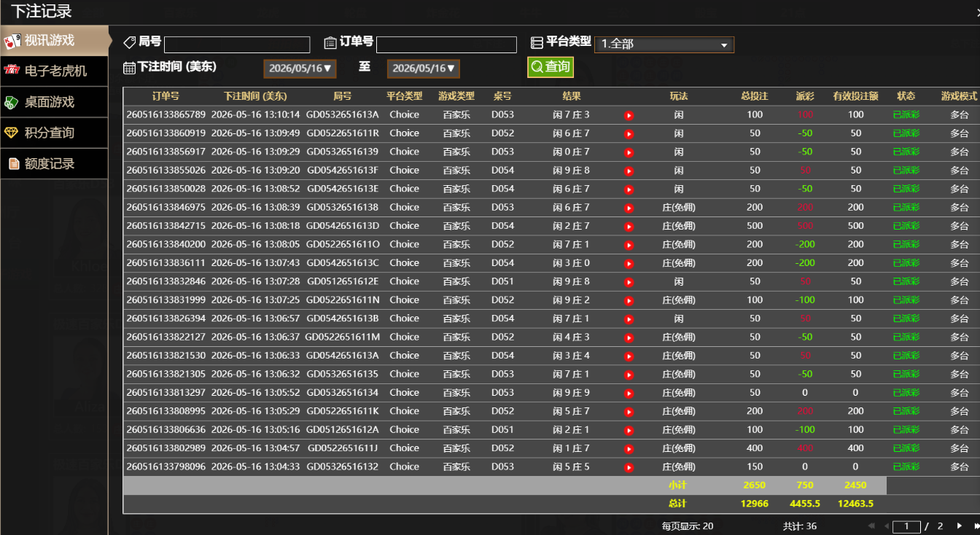Click round number GD0522651611R

(343, 133)
